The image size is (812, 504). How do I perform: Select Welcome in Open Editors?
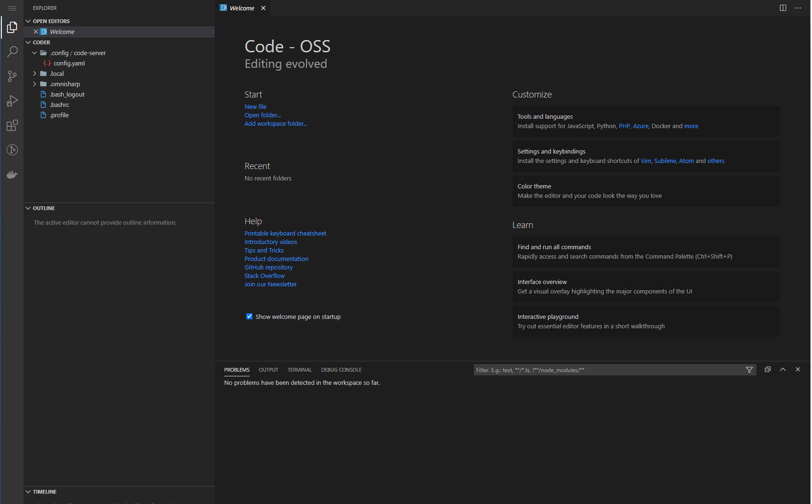click(119, 32)
